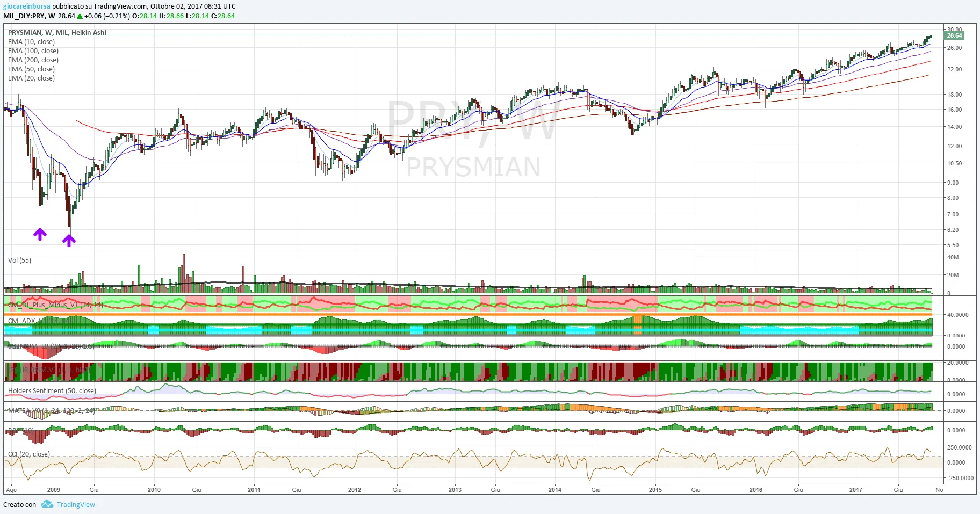
Task: Click the 2009 label on the time axis
Action: [54, 490]
